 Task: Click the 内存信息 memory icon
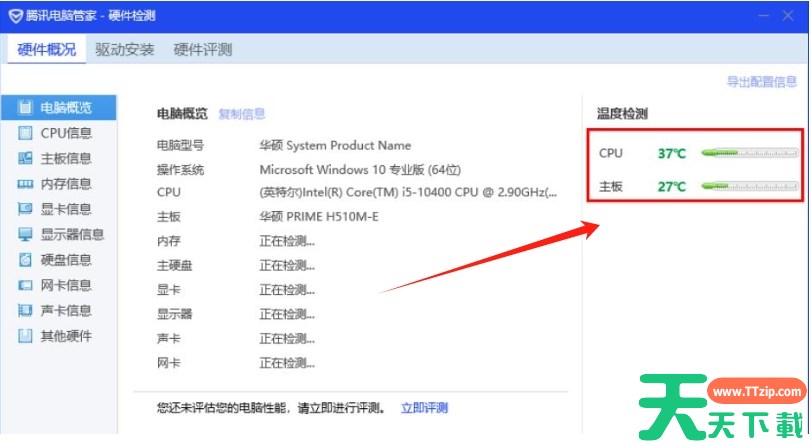25,184
